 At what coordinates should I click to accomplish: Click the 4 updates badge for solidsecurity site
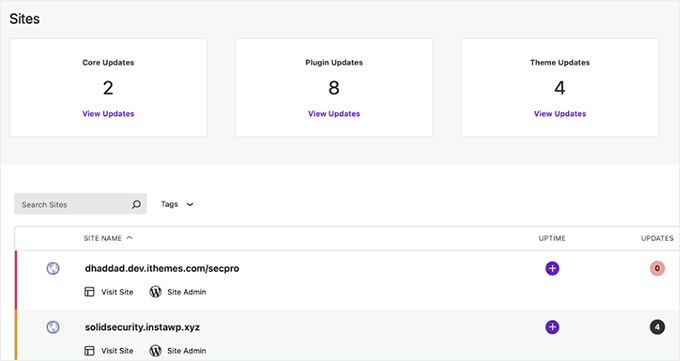tap(657, 327)
